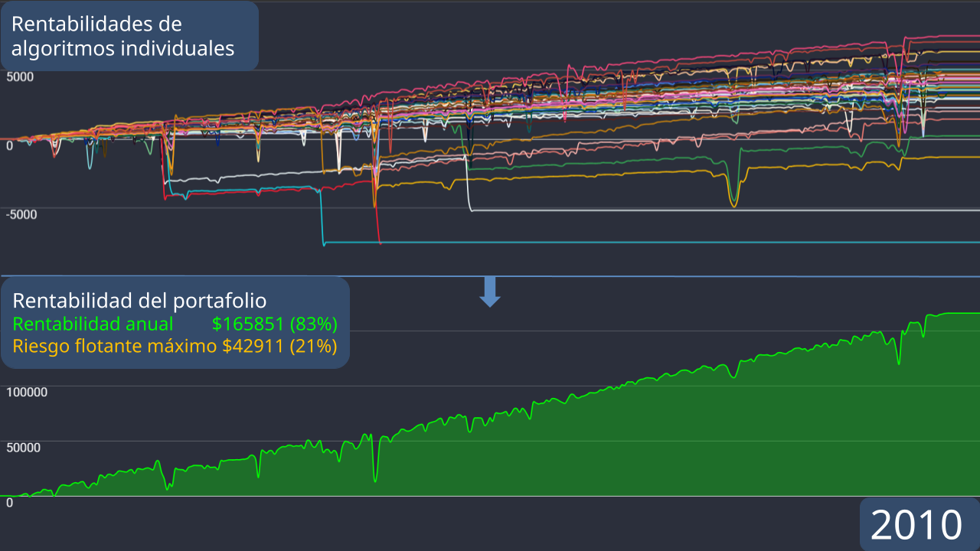Select the 'Rentabilidad anual' green label
This screenshot has height=551, width=980.
[93, 324]
